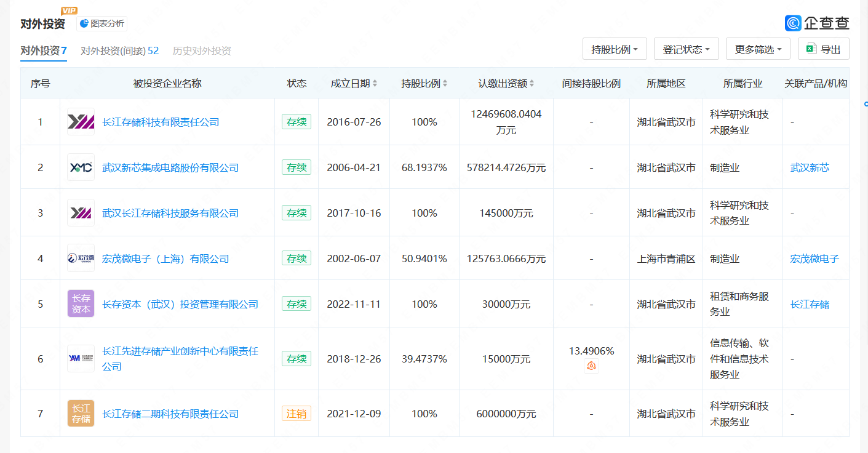Expand the 持股比例 filter dropdown
Viewport: 868px width, 453px height.
(x=614, y=49)
